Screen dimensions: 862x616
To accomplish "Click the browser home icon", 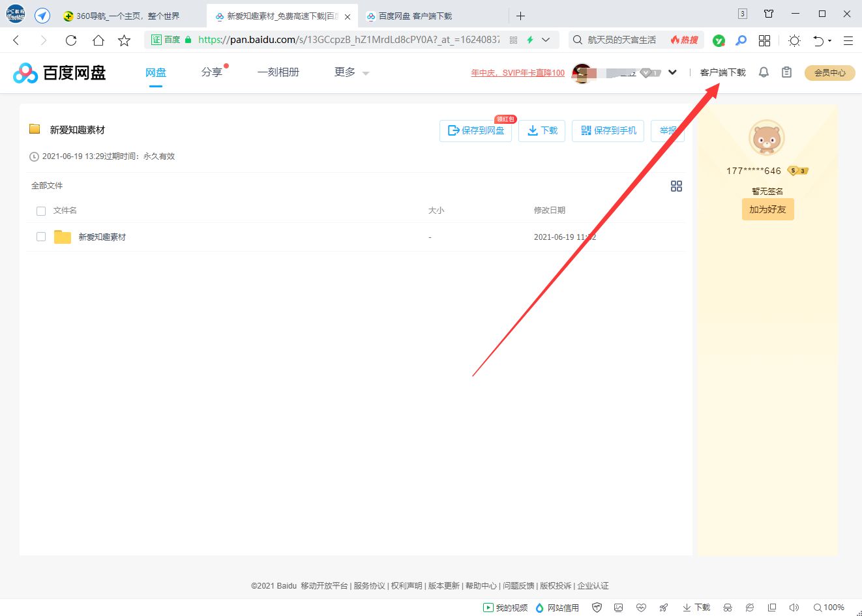I will point(98,40).
